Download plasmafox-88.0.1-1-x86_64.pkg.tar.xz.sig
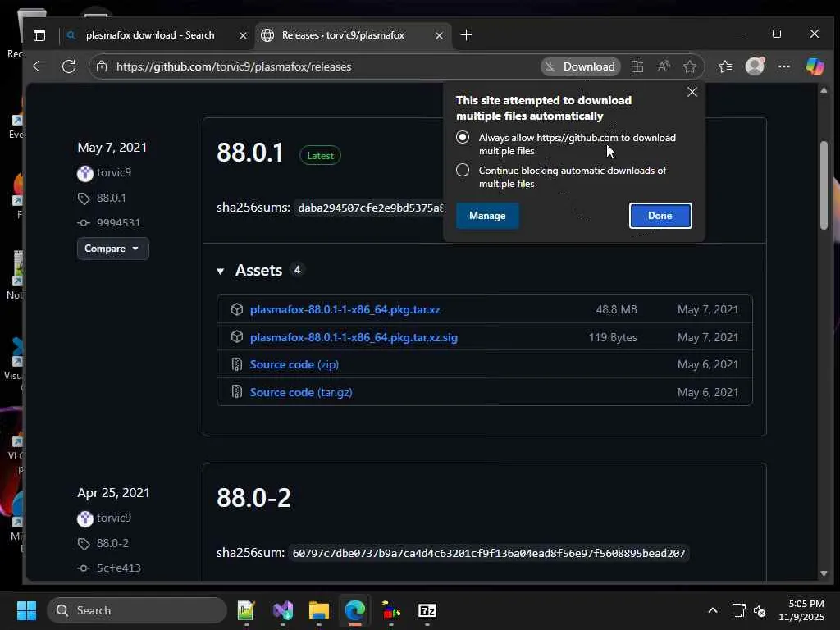The height and width of the screenshot is (630, 840). coord(354,337)
